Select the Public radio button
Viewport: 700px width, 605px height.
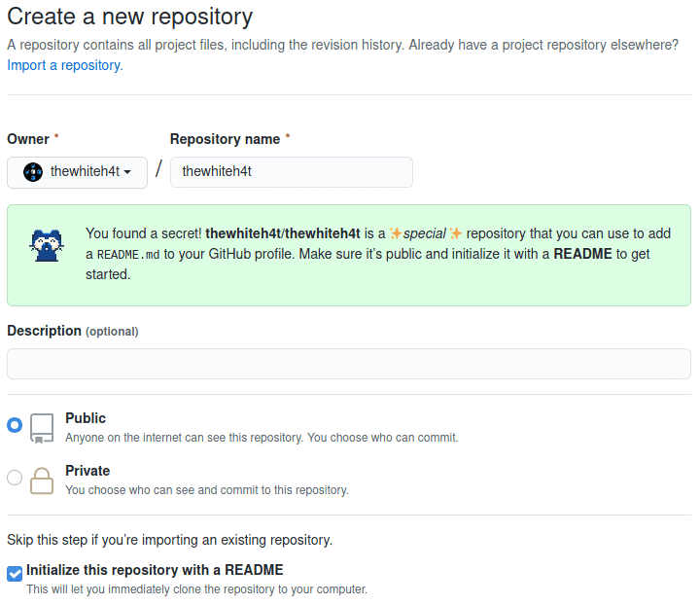coord(15,425)
